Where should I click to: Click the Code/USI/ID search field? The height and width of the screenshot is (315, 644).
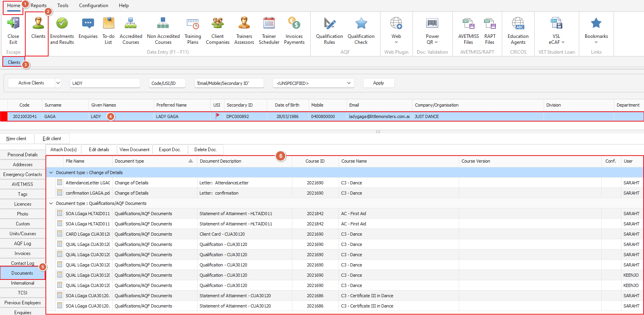pos(167,83)
